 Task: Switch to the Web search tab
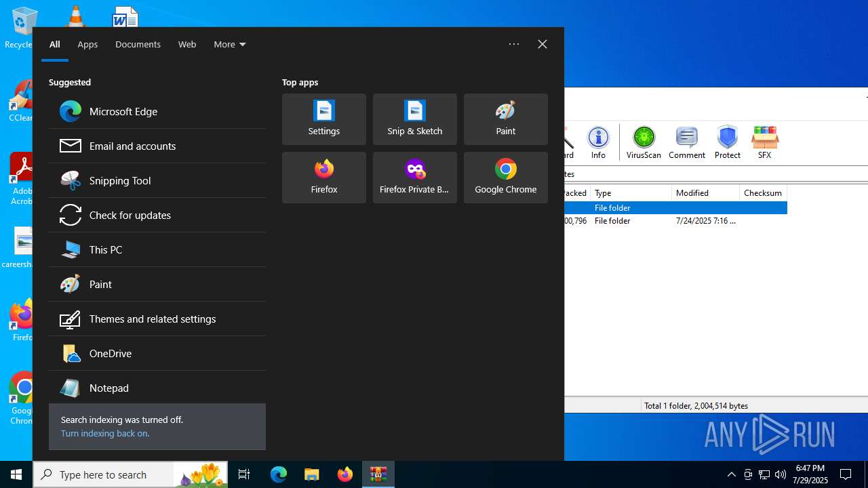click(187, 44)
